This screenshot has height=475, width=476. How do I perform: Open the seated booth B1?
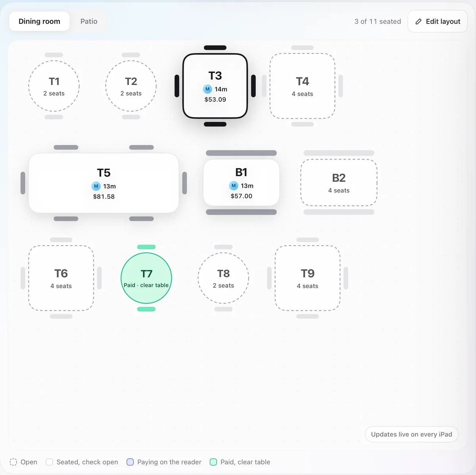(x=241, y=183)
